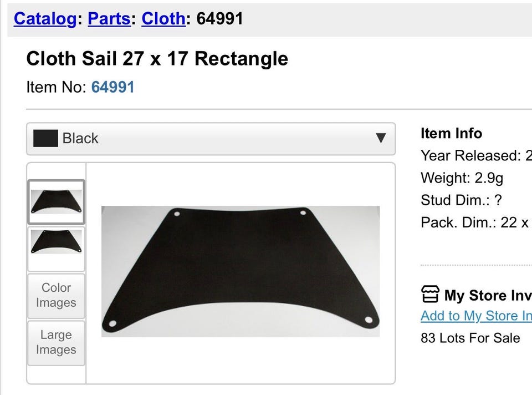Click the My Store storefront icon
The image size is (532, 395).
coord(430,294)
